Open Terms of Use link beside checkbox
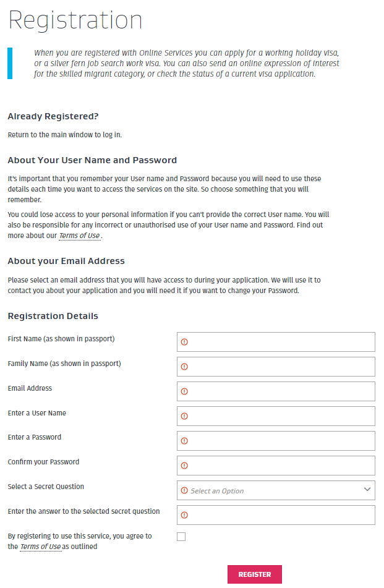The height and width of the screenshot is (588, 384). (x=40, y=547)
